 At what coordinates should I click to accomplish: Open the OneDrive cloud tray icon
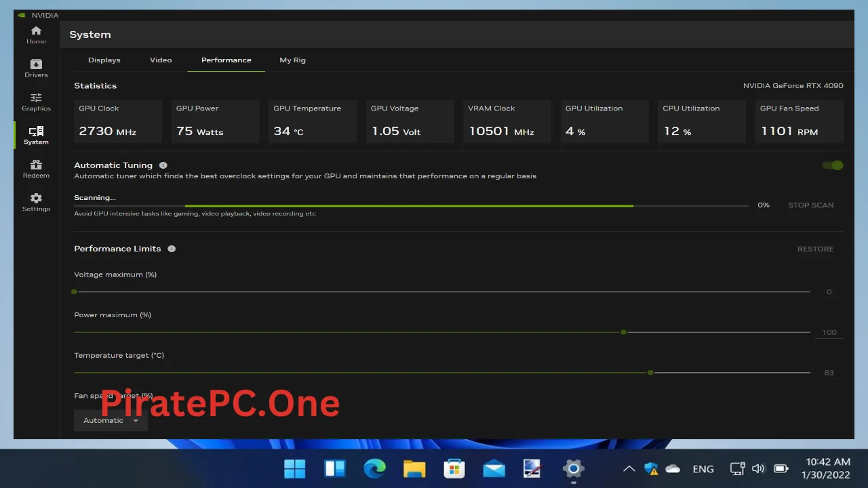coord(673,468)
